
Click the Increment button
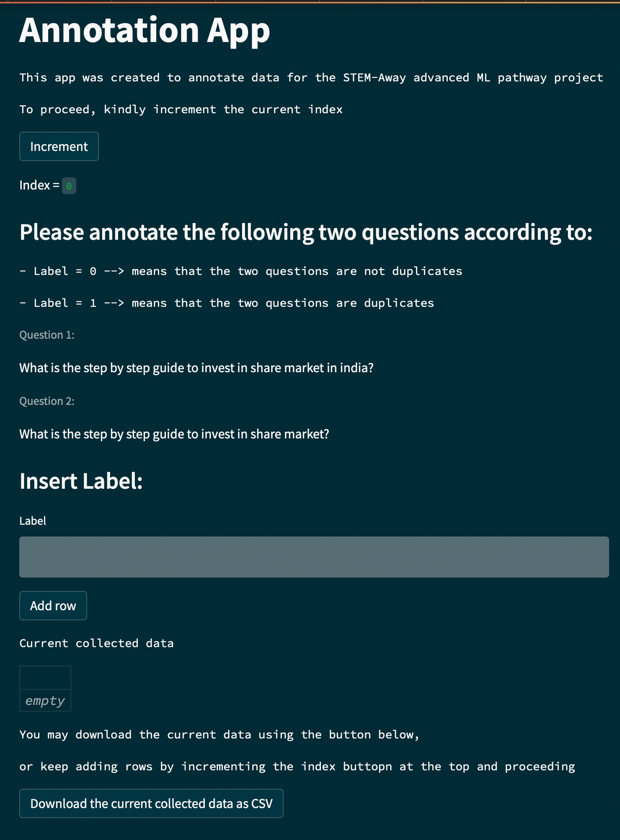59,146
